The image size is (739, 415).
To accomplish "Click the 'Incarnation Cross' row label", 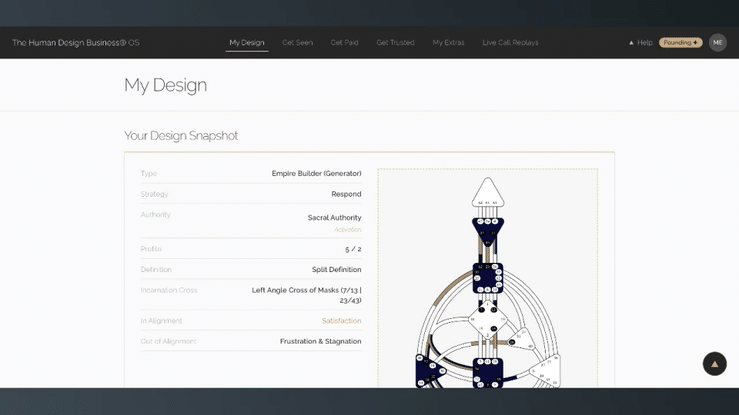I will coord(169,290).
